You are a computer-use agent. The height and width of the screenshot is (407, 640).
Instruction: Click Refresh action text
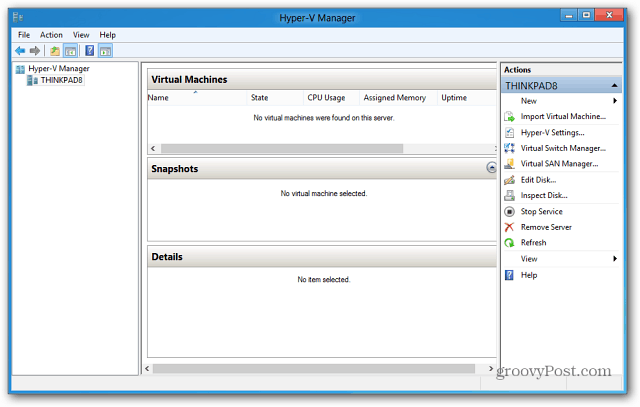[533, 243]
